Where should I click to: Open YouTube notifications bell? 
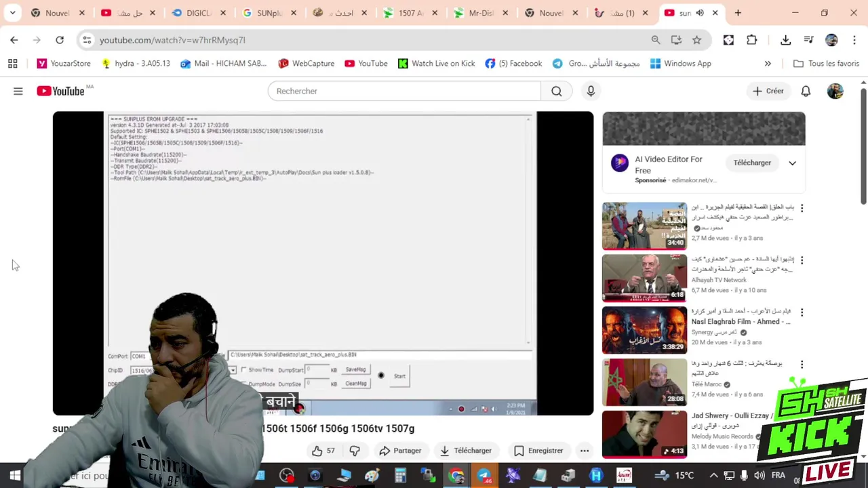click(806, 91)
